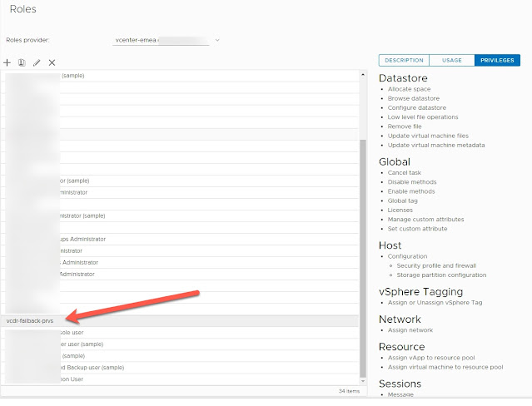Select the vcdr-failback-prvs role
Image resolution: width=532 pixels, height=406 pixels.
click(180, 321)
